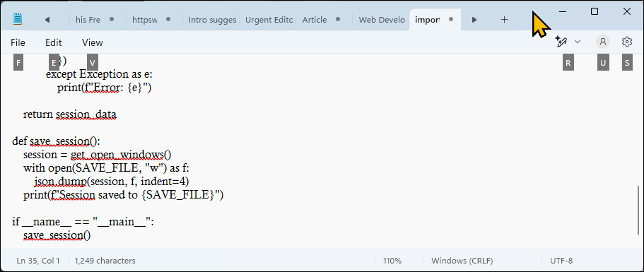Click the Notepad app icon

pyautogui.click(x=17, y=19)
